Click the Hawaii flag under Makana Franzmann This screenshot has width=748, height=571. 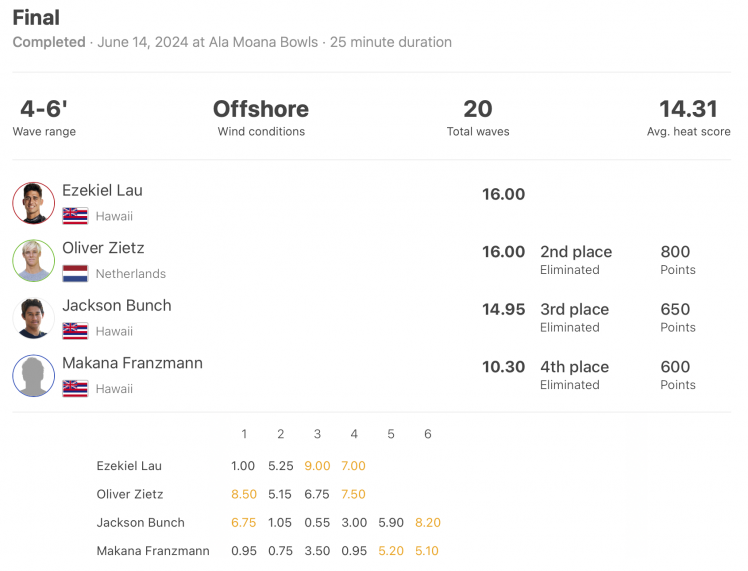click(x=75, y=388)
